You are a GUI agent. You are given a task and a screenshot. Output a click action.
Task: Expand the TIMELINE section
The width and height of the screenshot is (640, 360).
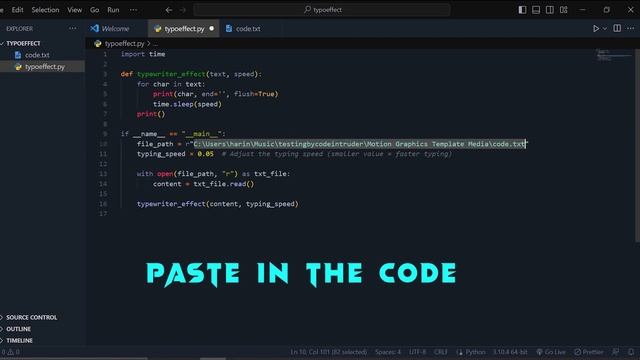(19, 340)
